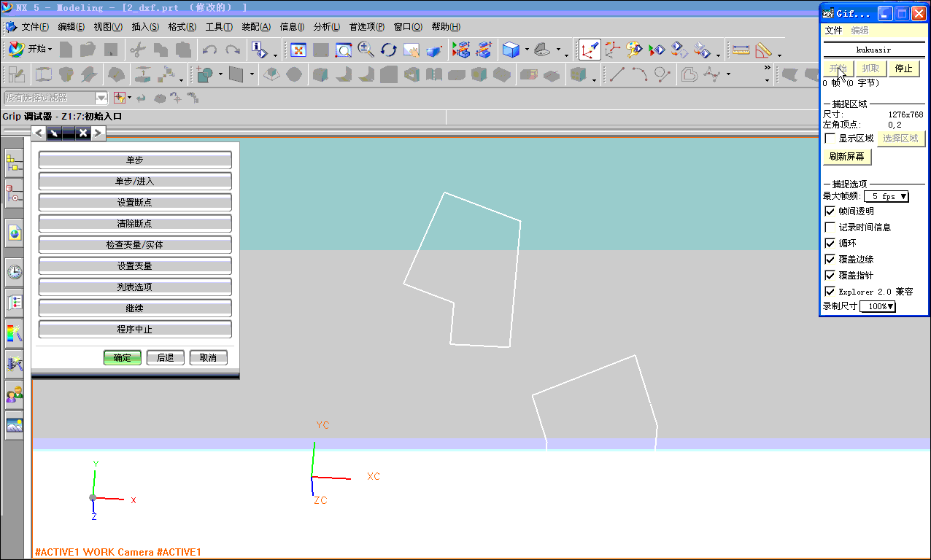
Task: Click the Redo arrow icon
Action: 233,50
